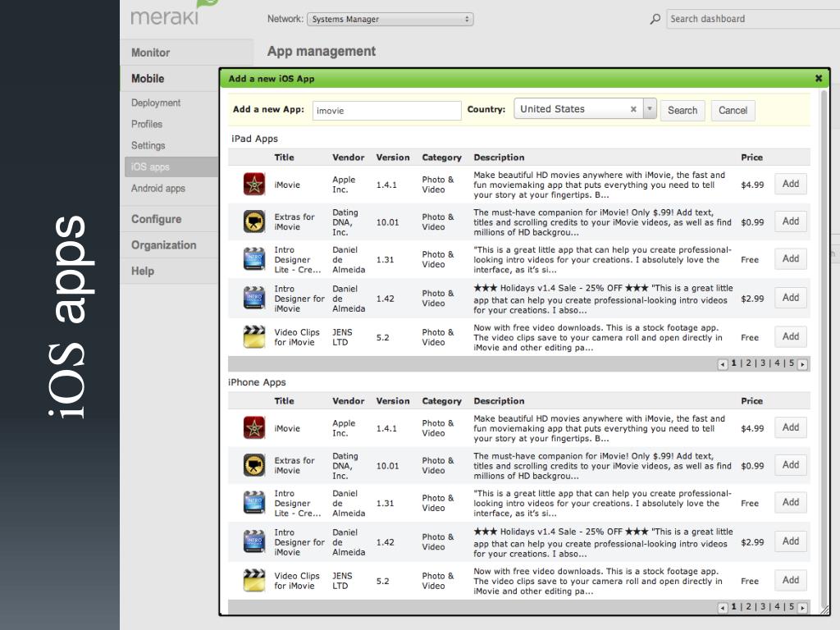Click Version column header in iPad Apps

pos(393,157)
